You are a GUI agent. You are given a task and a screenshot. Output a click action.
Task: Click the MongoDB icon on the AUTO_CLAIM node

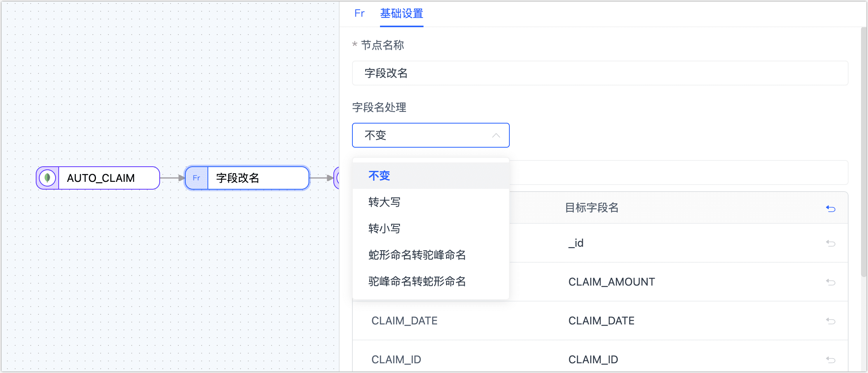click(47, 178)
